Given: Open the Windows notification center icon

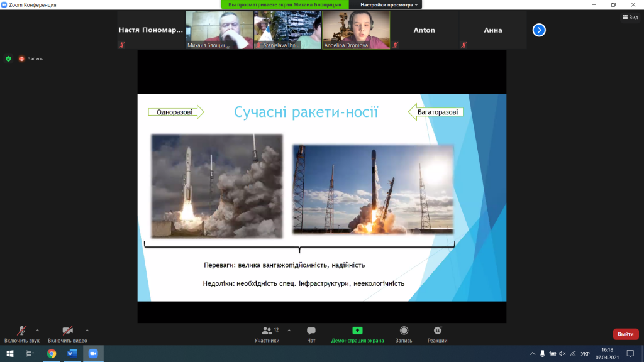Looking at the screenshot, I should [630, 353].
